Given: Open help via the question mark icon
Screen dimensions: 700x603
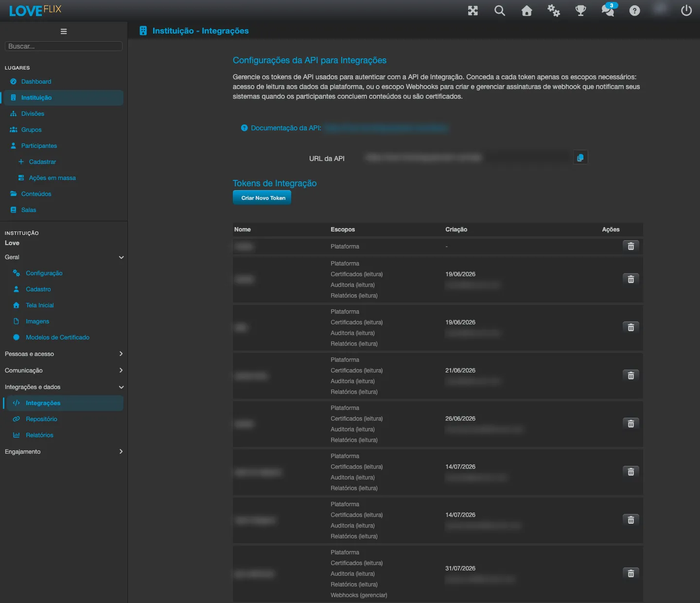Looking at the screenshot, I should click(635, 11).
